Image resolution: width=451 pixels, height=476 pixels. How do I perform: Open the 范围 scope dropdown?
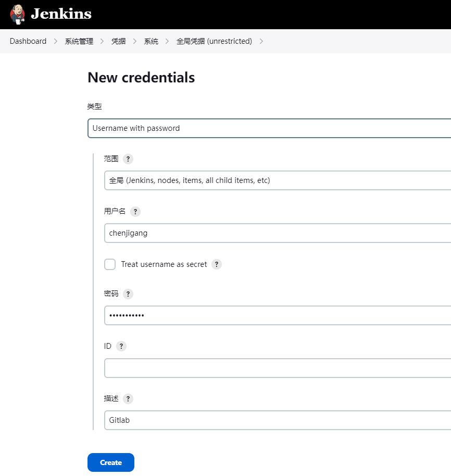[276, 180]
